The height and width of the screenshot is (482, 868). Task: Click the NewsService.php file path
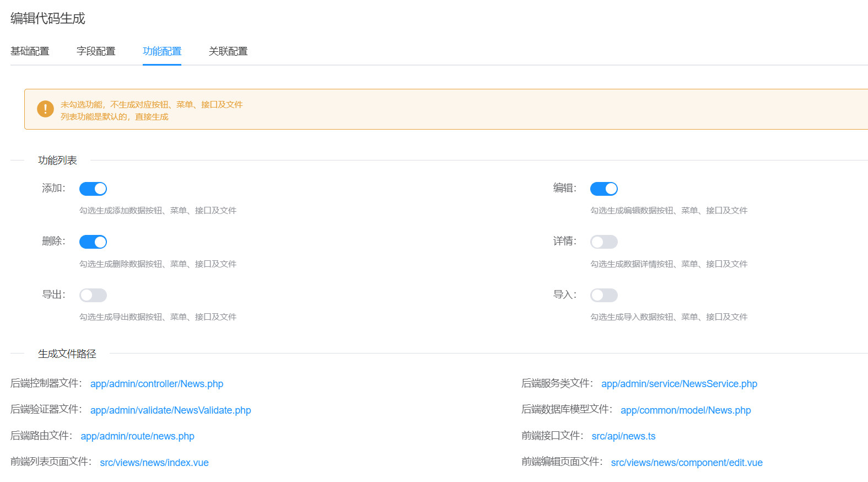point(679,384)
